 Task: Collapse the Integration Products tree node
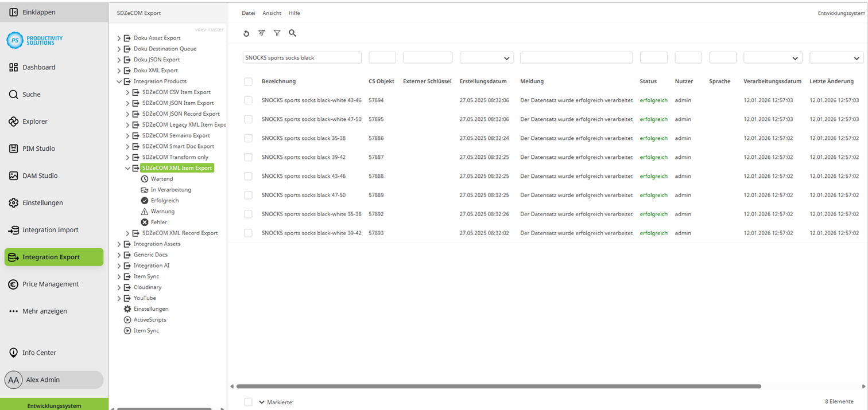click(119, 81)
